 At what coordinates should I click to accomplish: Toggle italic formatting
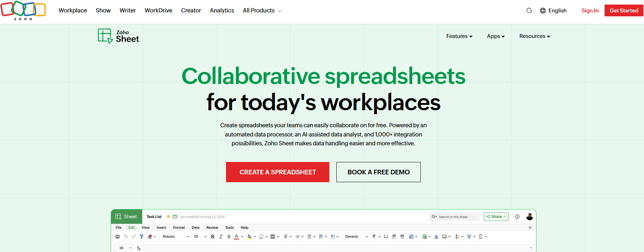[221, 237]
